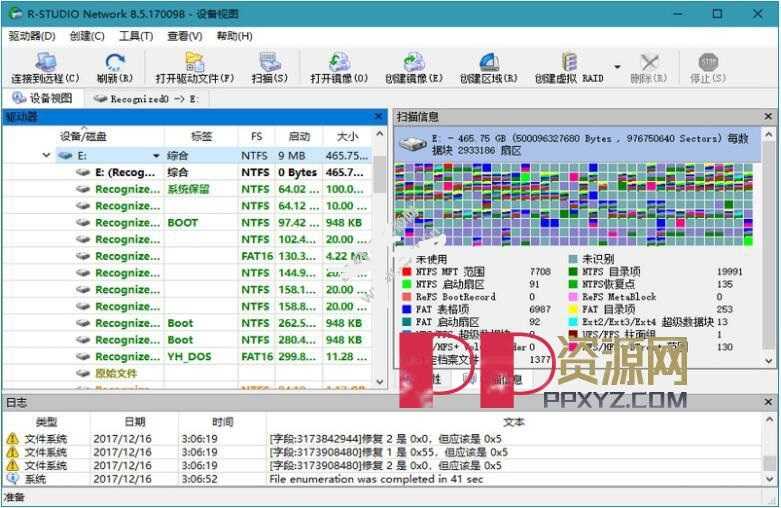Close the Scan Information (扫描信息) panel
781x508 pixels.
coord(768,117)
